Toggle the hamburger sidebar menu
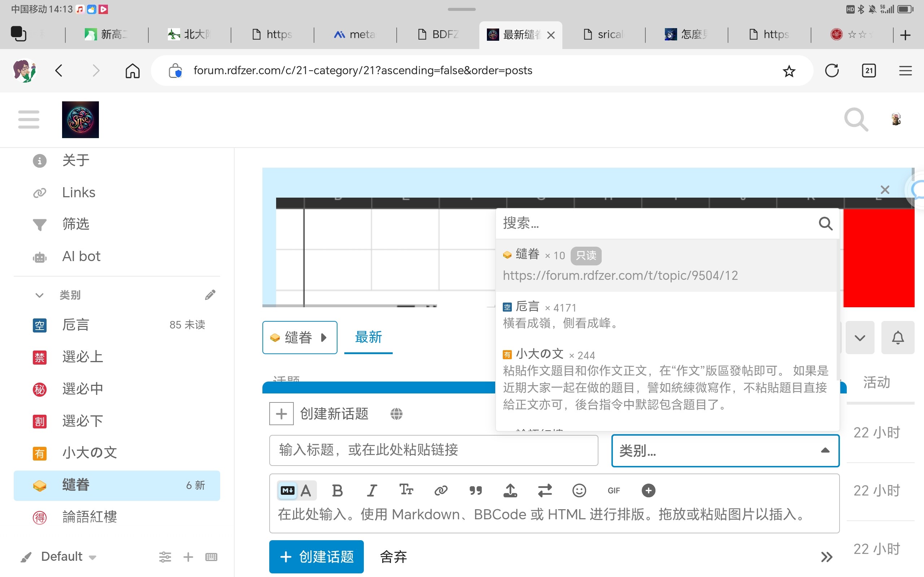Viewport: 924px width, 577px height. [x=29, y=119]
